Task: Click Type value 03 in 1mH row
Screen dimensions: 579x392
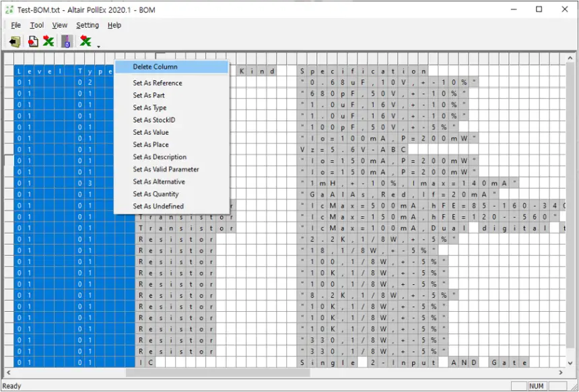Action: tap(85, 183)
